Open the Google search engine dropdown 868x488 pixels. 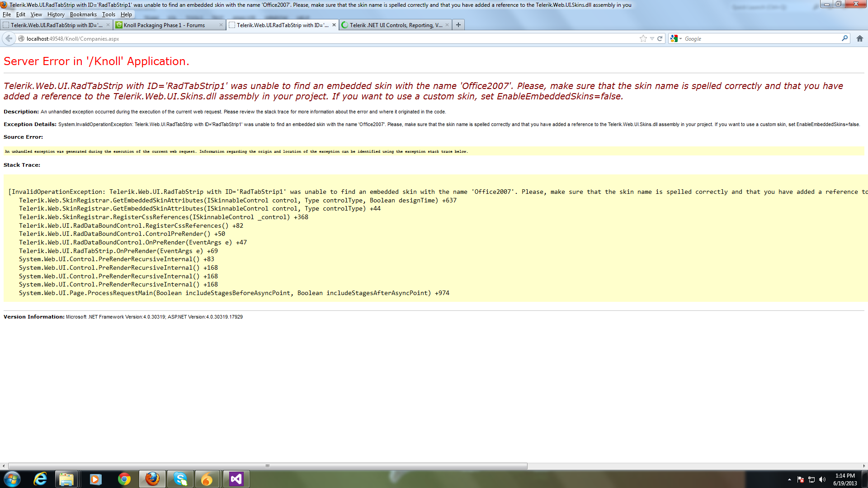(676, 38)
